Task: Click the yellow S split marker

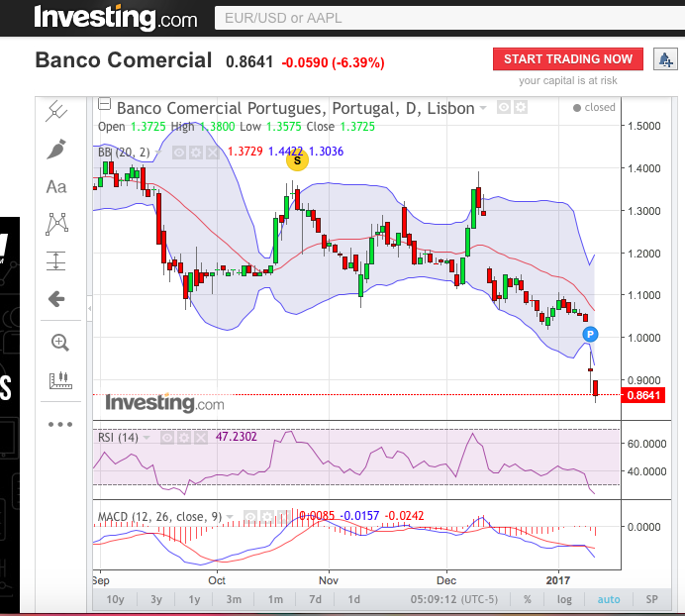Action: pyautogui.click(x=298, y=160)
